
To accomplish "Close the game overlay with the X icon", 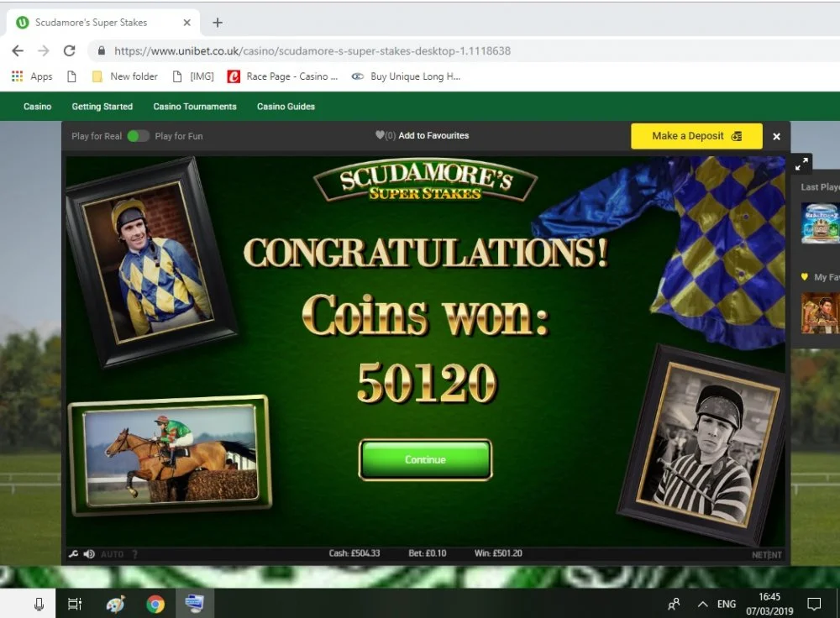I will click(x=776, y=137).
